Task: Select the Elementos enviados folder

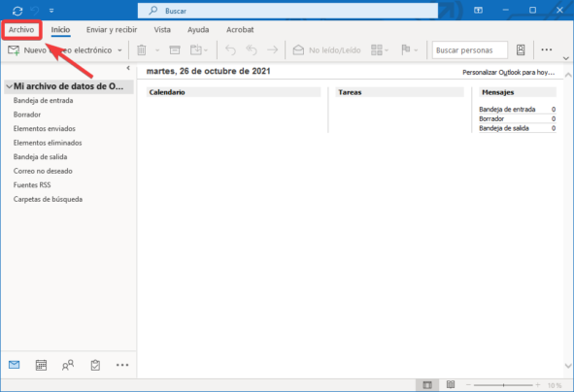Action: click(45, 129)
